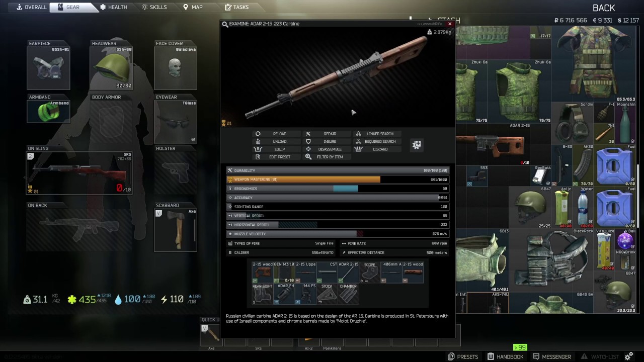The width and height of the screenshot is (644, 362).
Task: Click the empty Body Armor slot
Action: [x=111, y=122]
